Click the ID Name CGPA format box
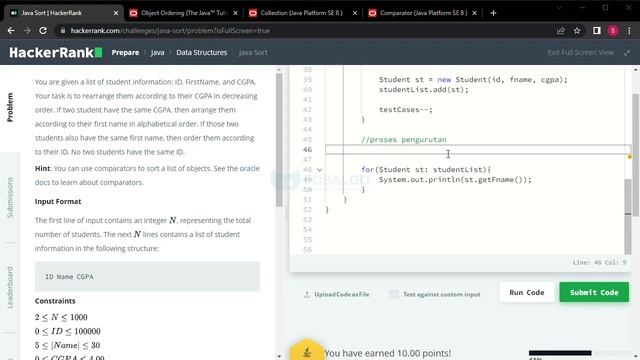Screen dimensions: 640x360 [x=147, y=276]
